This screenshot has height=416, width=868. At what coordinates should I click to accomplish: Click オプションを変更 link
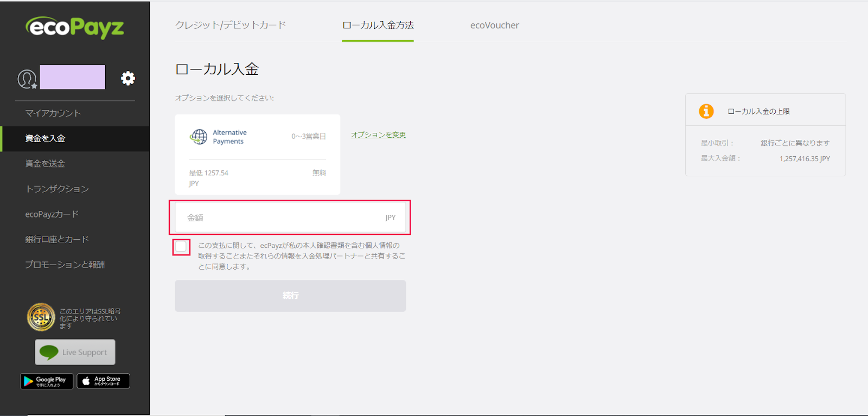tap(378, 135)
